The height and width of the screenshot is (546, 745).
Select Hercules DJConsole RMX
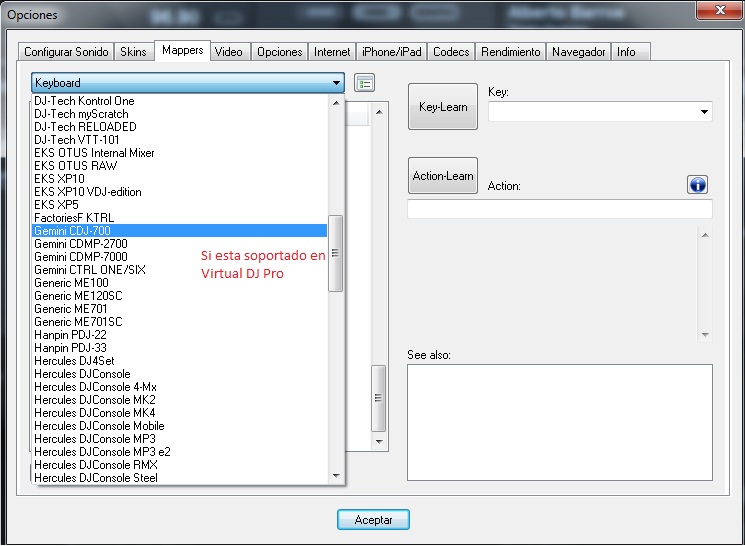[180, 465]
